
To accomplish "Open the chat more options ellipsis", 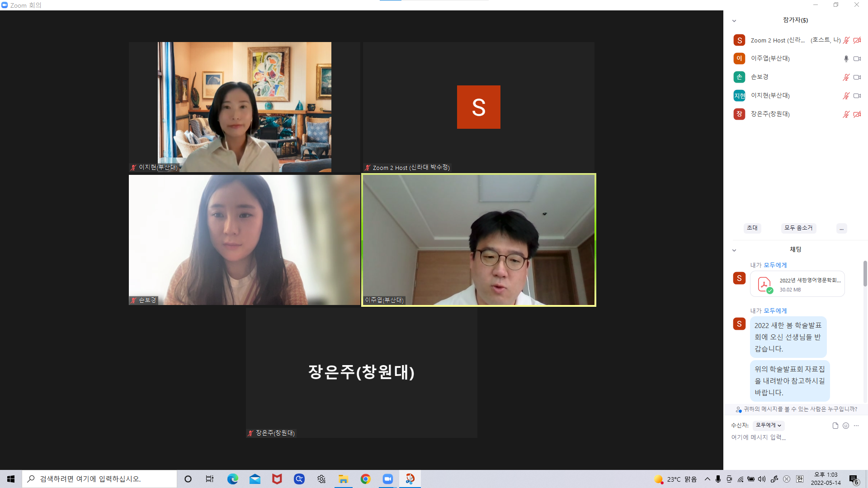I will 856,425.
